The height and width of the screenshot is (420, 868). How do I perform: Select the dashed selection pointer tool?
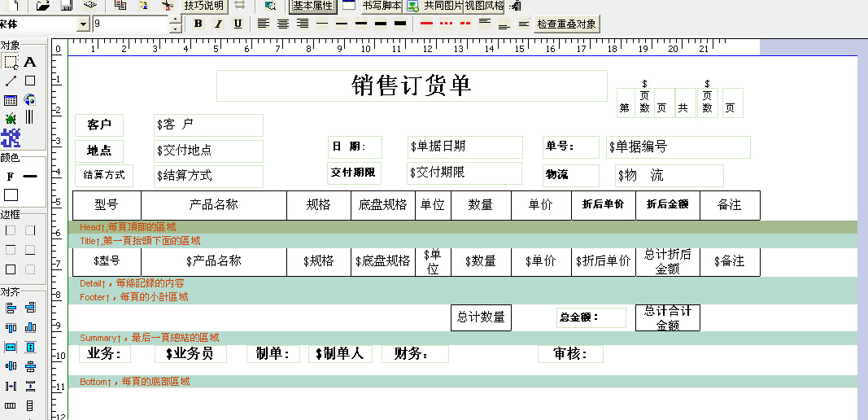(x=11, y=62)
